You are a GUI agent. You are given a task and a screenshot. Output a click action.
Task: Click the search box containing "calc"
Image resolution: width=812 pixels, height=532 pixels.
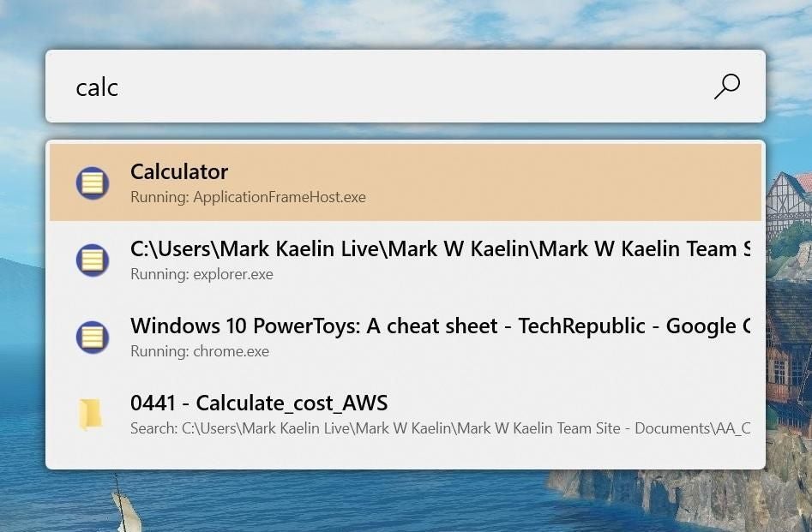pos(406,87)
